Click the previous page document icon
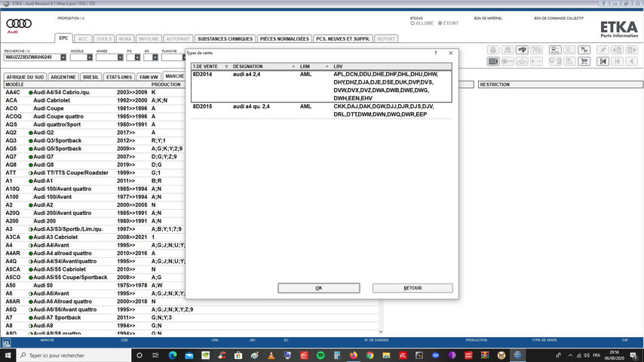The image size is (644, 362). pos(617,50)
